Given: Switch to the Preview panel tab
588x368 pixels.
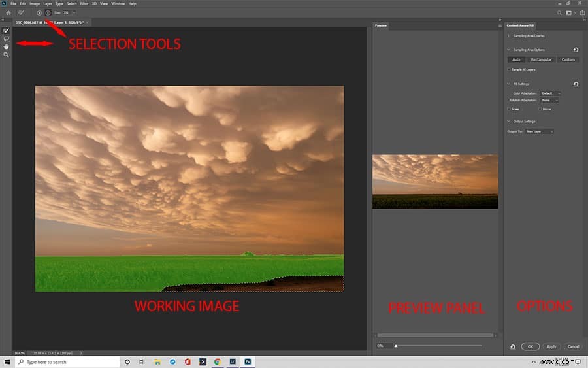Looking at the screenshot, I should (x=381, y=26).
